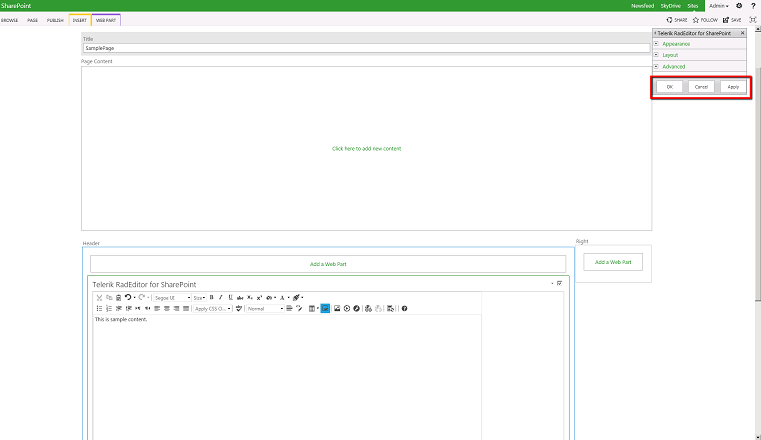Toggle italic formatting
This screenshot has width=761, height=440.
(221, 297)
